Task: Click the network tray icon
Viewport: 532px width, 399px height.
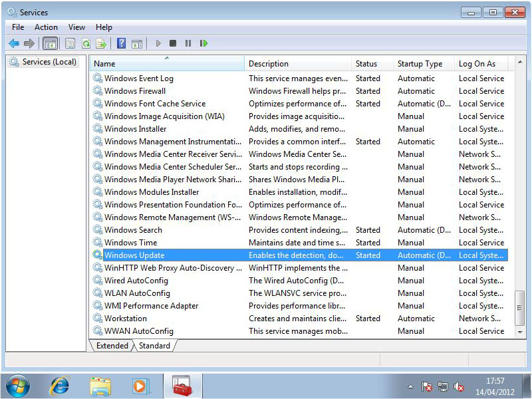Action: (x=443, y=386)
